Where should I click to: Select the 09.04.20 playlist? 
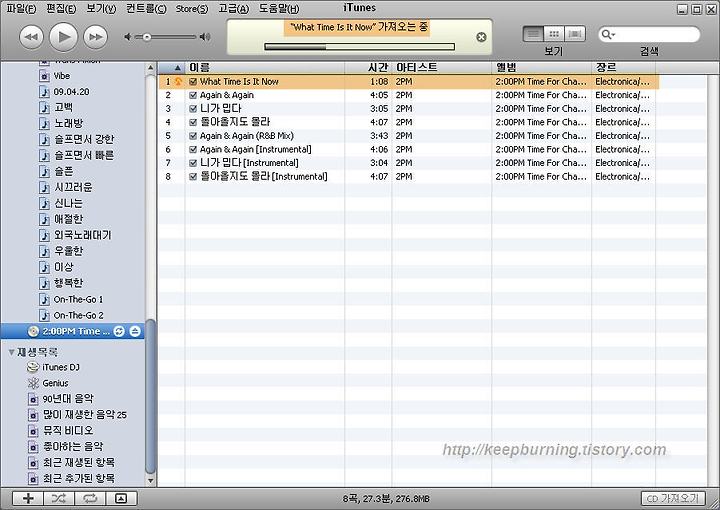coord(65,92)
